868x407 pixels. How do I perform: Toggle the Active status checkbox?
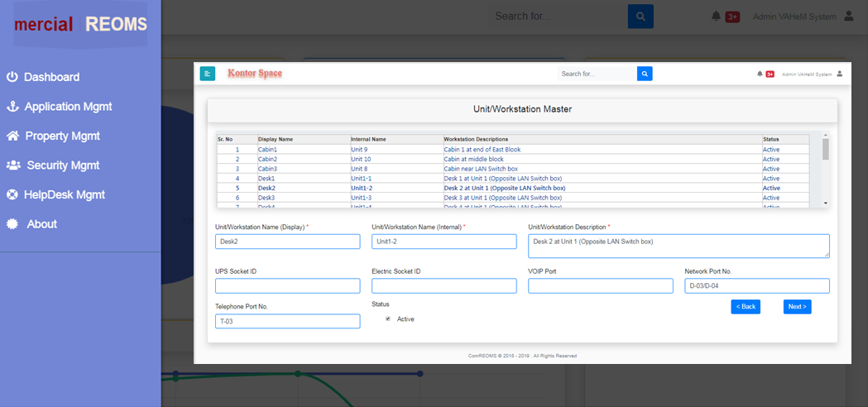(388, 319)
